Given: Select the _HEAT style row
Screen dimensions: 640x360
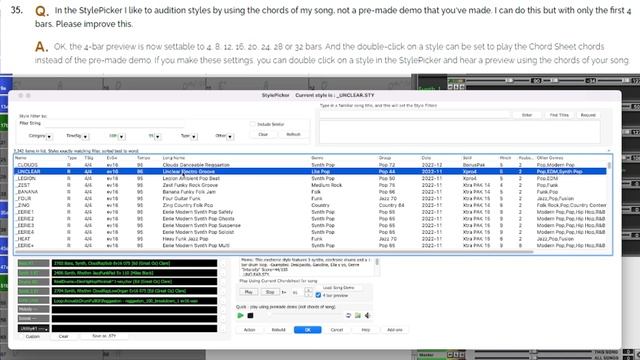Looking at the screenshot, I should tap(310, 239).
